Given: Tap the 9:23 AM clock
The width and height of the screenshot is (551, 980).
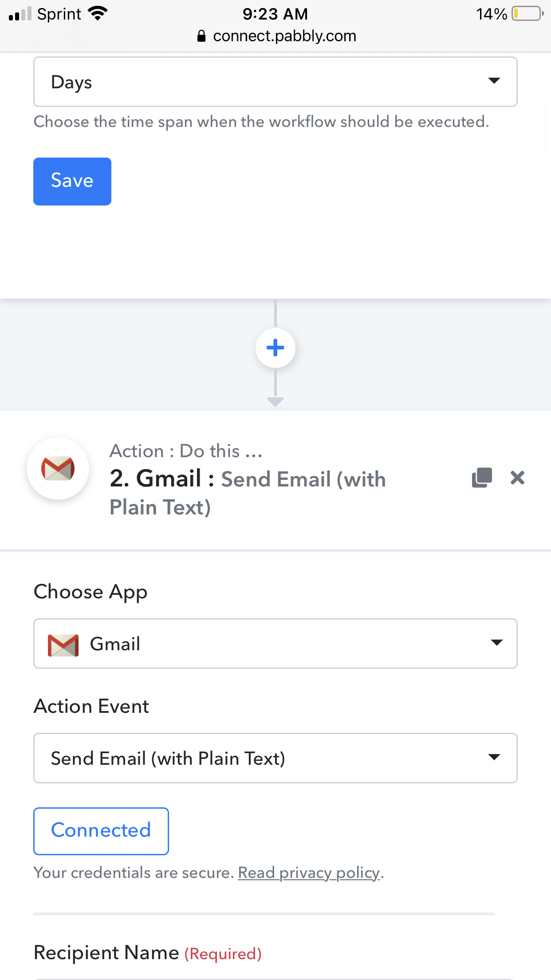Looking at the screenshot, I should pos(275,14).
